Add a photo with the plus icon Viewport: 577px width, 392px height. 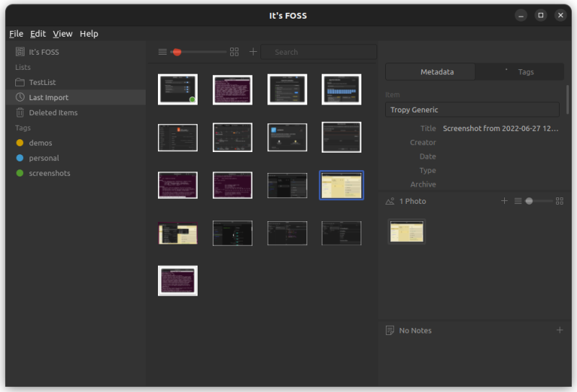(504, 201)
